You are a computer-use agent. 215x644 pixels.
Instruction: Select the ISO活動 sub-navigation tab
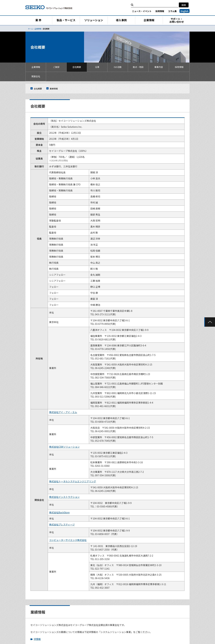coord(118,67)
